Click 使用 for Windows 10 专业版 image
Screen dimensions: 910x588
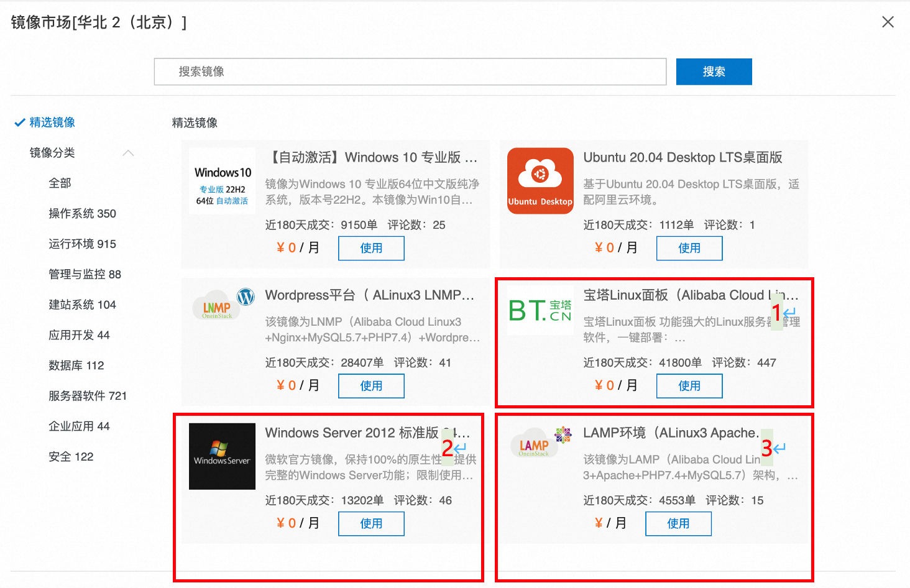click(371, 248)
